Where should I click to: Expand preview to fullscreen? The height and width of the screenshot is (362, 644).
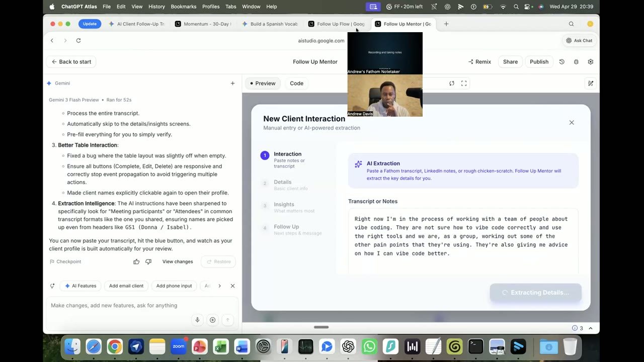pos(464,83)
